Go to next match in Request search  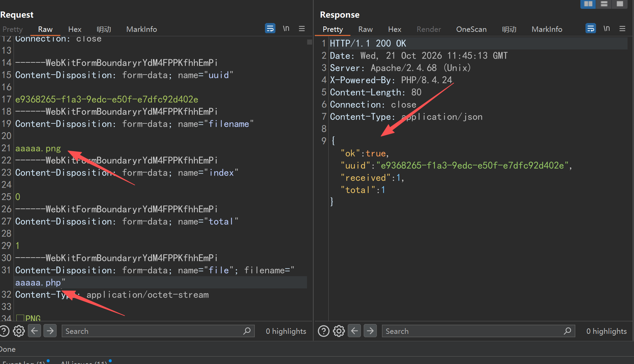[x=50, y=330]
